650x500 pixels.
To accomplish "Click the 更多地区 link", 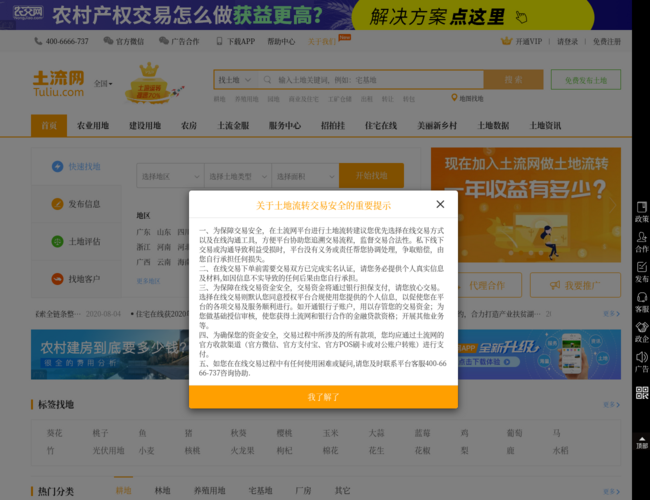I will 148,281.
